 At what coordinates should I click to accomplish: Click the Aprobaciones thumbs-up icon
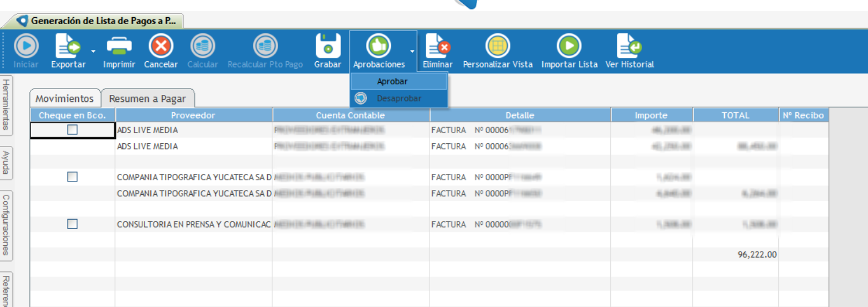tap(378, 46)
